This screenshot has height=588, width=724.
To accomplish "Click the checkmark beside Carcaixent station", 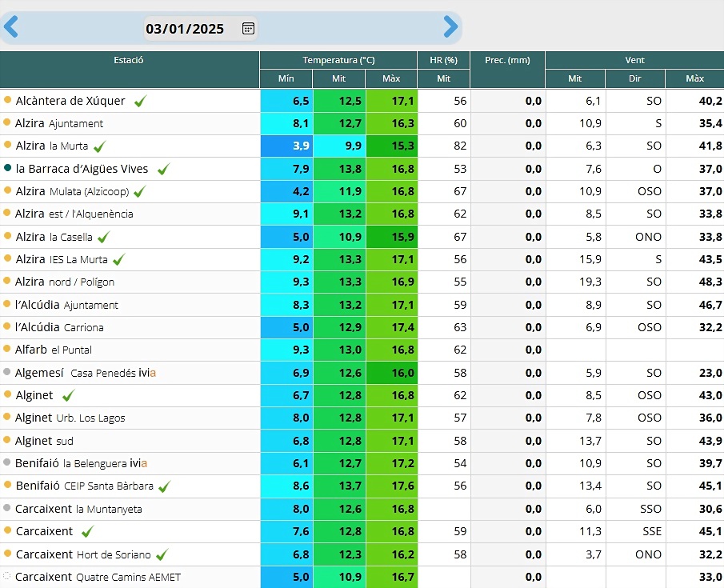I will (x=88, y=531).
